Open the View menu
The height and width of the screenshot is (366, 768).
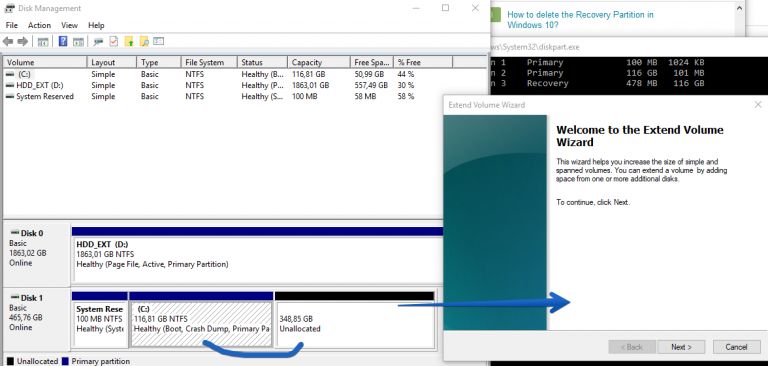70,25
